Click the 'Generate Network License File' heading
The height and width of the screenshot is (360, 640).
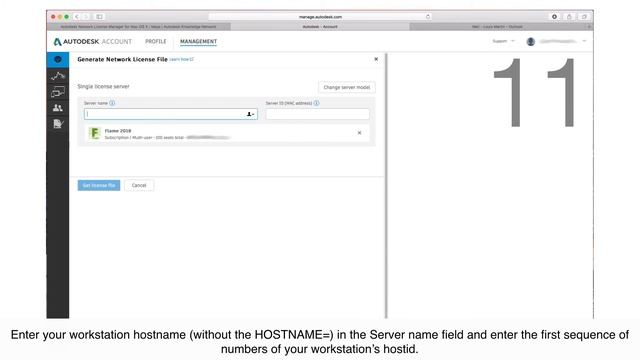pyautogui.click(x=122, y=59)
